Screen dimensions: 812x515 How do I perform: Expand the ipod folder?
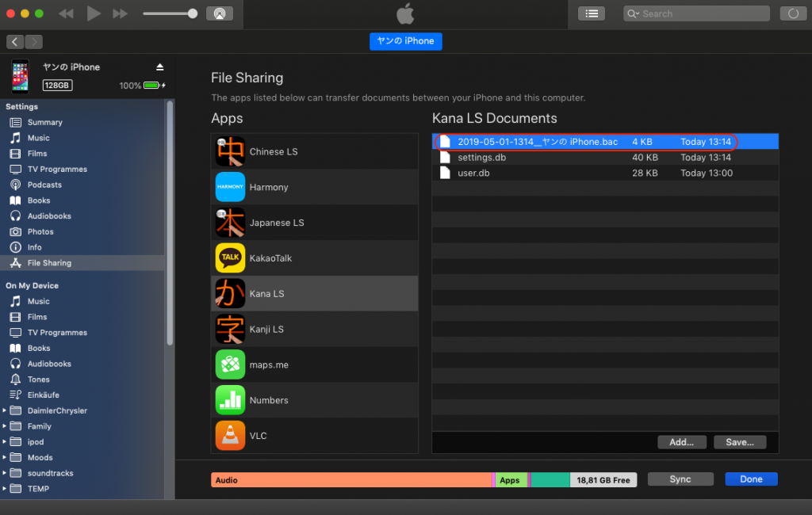(6, 441)
